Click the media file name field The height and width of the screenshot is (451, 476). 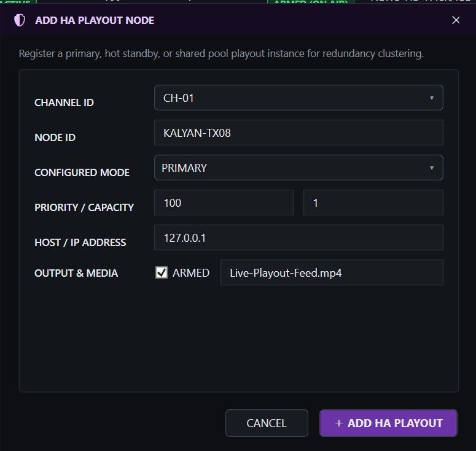(x=332, y=272)
